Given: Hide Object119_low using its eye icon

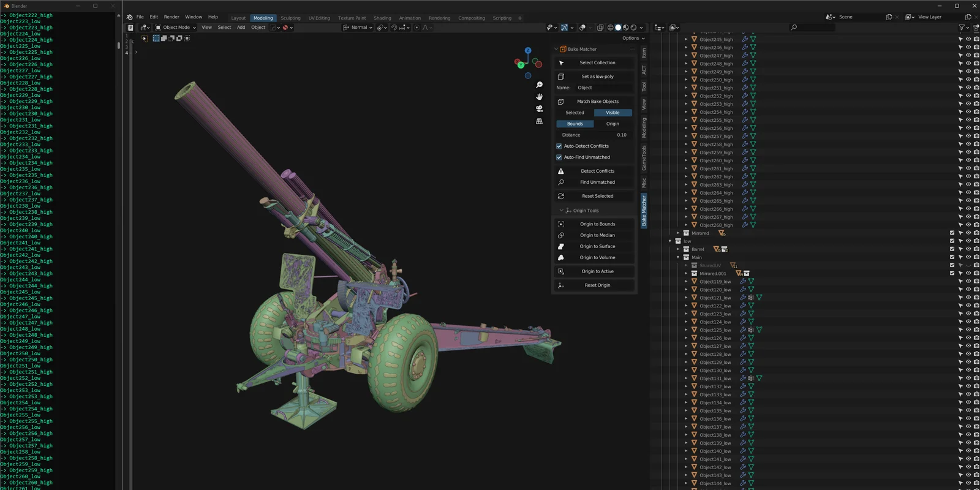Looking at the screenshot, I should click(968, 282).
